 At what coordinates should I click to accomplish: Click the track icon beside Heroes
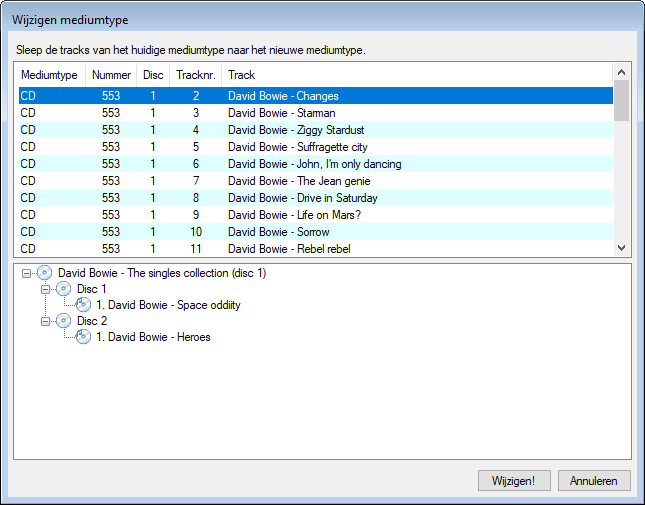[x=83, y=337]
